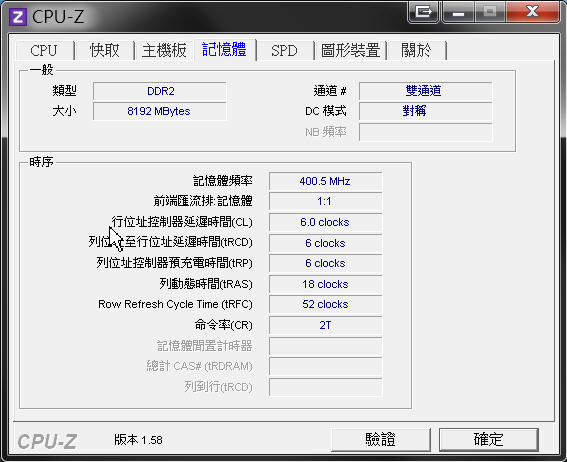Click the empty NB 頻率 field
Image resolution: width=567 pixels, height=462 pixels.
click(x=425, y=132)
